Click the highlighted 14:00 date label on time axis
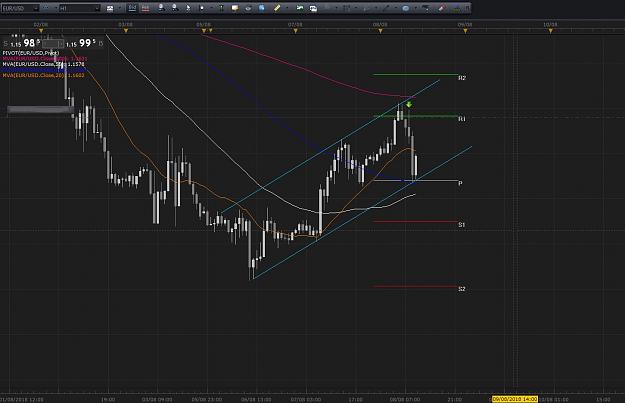Viewport: 625px width, 403px height. [x=515, y=399]
